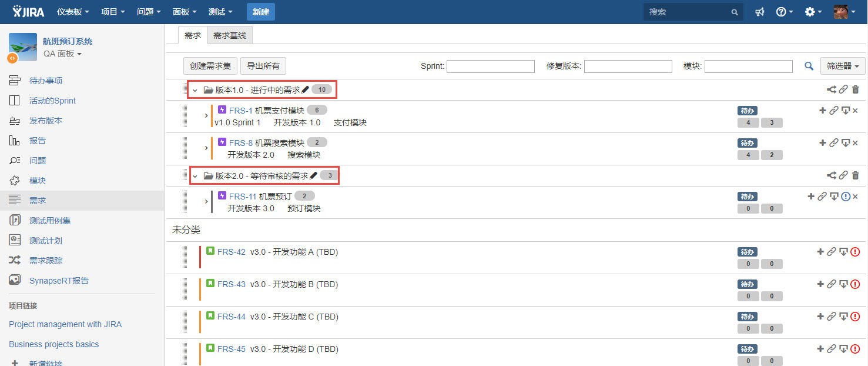
Task: Open the 问题 menu in top bar
Action: [x=149, y=12]
